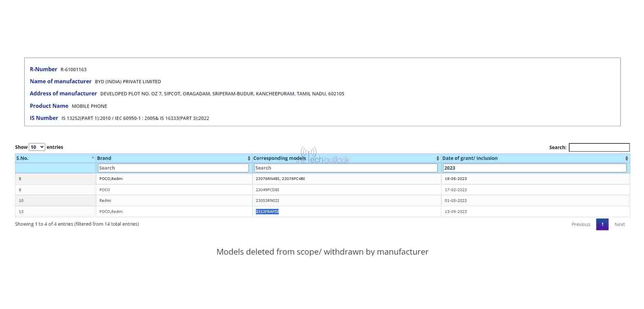Click the Brand column sort arrows

click(249, 158)
